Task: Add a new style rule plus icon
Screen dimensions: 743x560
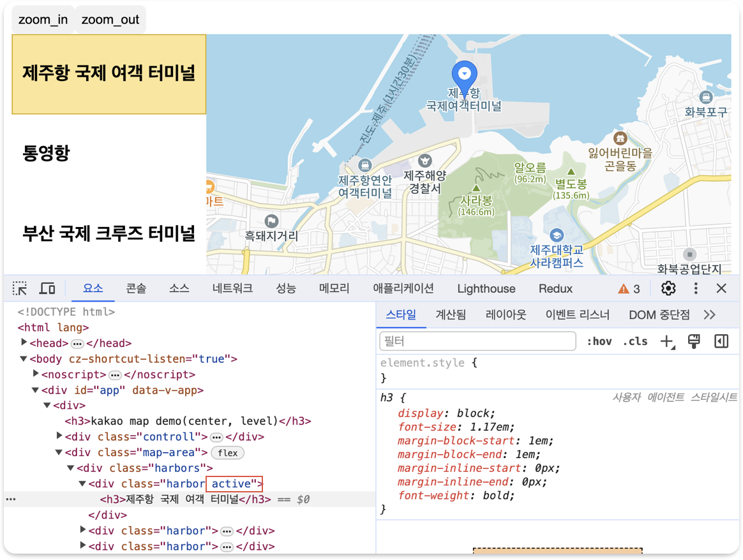Action: (667, 341)
